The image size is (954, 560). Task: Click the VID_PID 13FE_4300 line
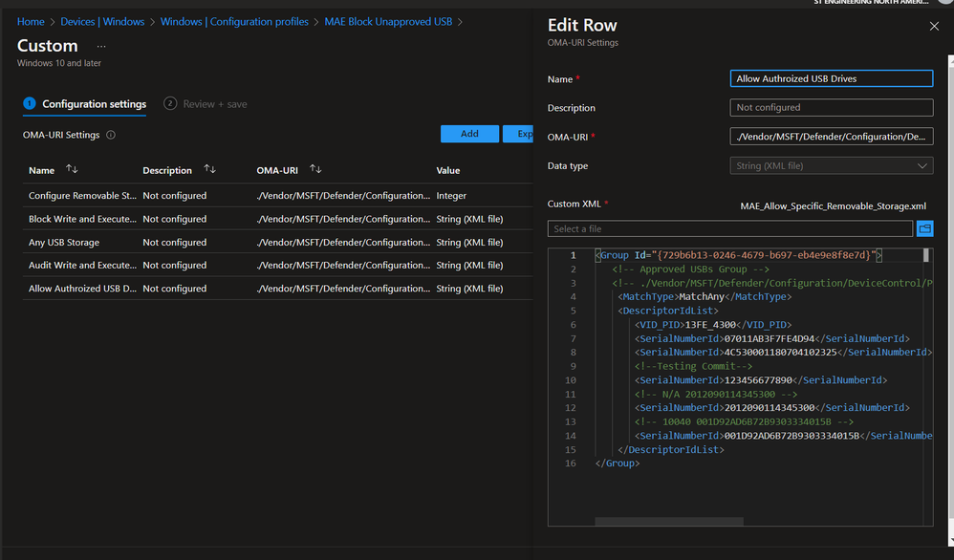(x=713, y=325)
